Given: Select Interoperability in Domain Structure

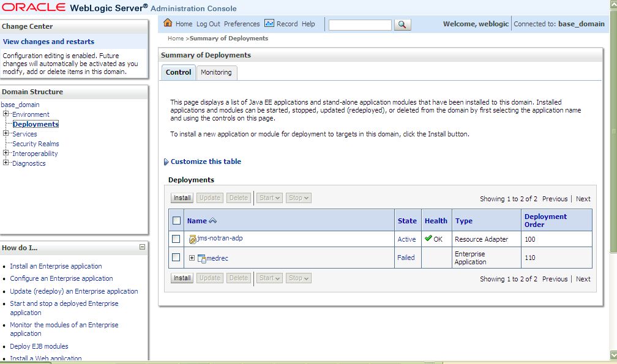Looking at the screenshot, I should [35, 154].
